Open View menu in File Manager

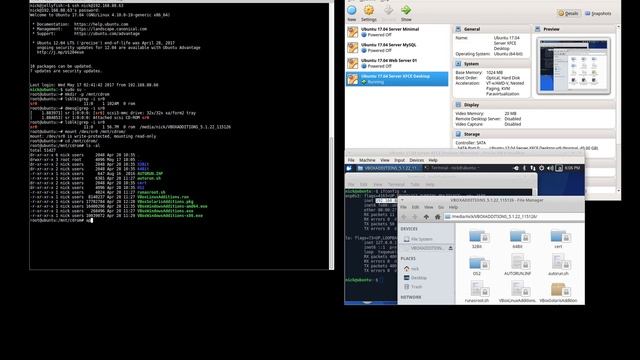[429, 207]
